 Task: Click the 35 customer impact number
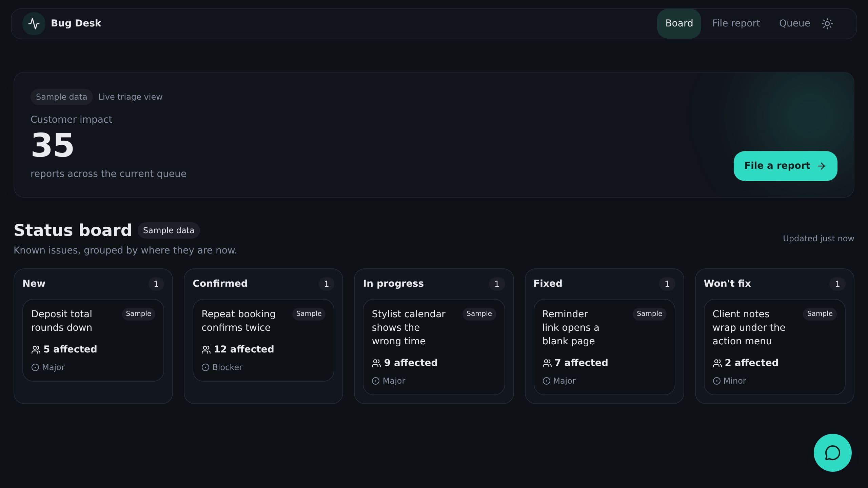coord(52,145)
